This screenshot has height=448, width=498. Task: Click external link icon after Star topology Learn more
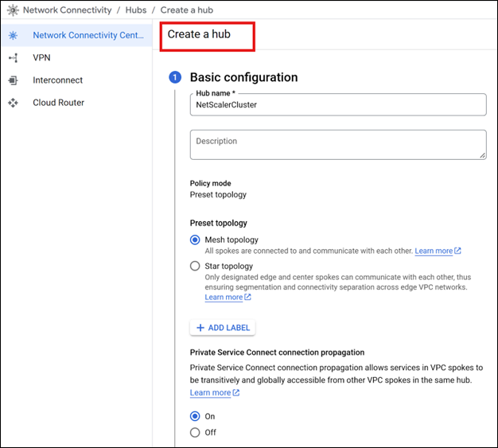[247, 298]
